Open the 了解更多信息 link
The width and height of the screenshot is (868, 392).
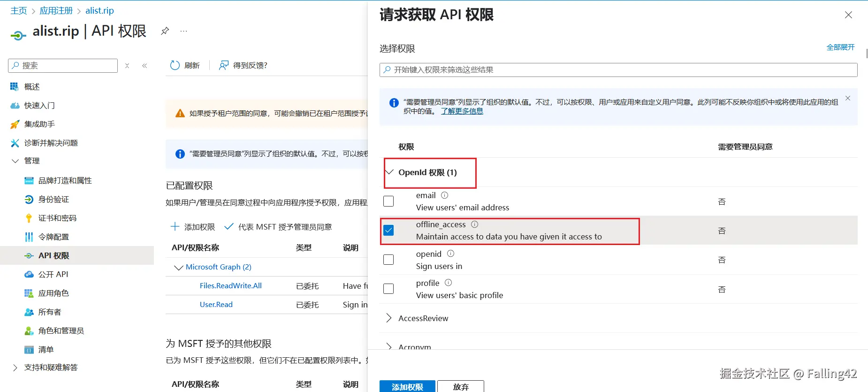(x=462, y=111)
